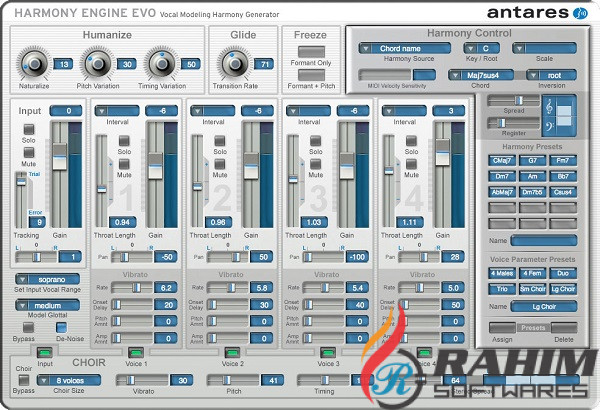
Task: Toggle choir enable for Voice 2
Action: 232,353
